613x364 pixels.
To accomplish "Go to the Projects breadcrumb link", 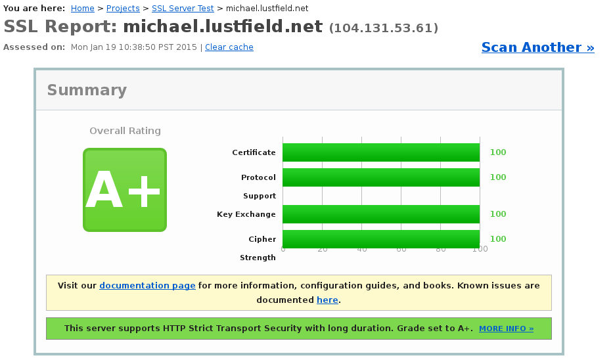I will point(123,9).
